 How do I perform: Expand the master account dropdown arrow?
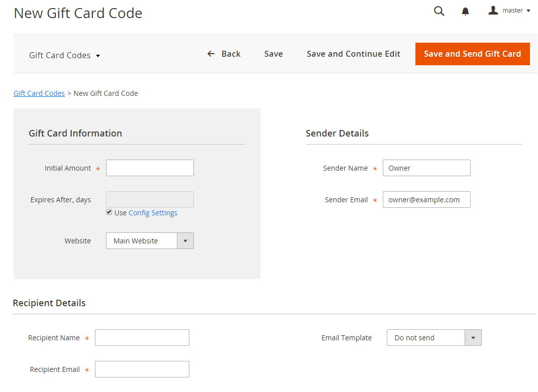pos(528,11)
